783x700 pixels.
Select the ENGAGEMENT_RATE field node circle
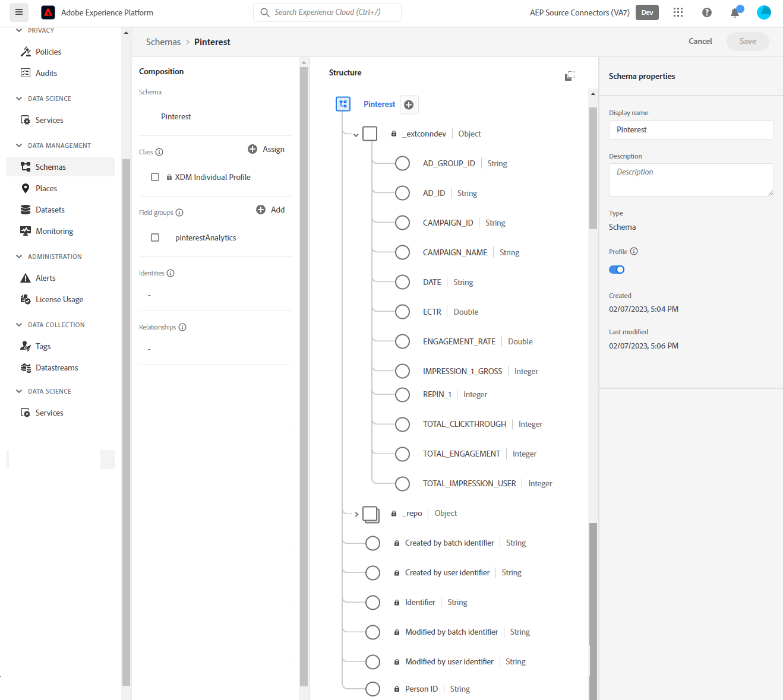pos(402,341)
